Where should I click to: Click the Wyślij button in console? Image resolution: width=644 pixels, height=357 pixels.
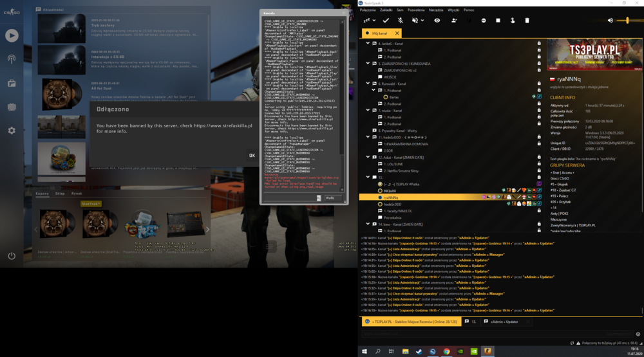point(330,197)
